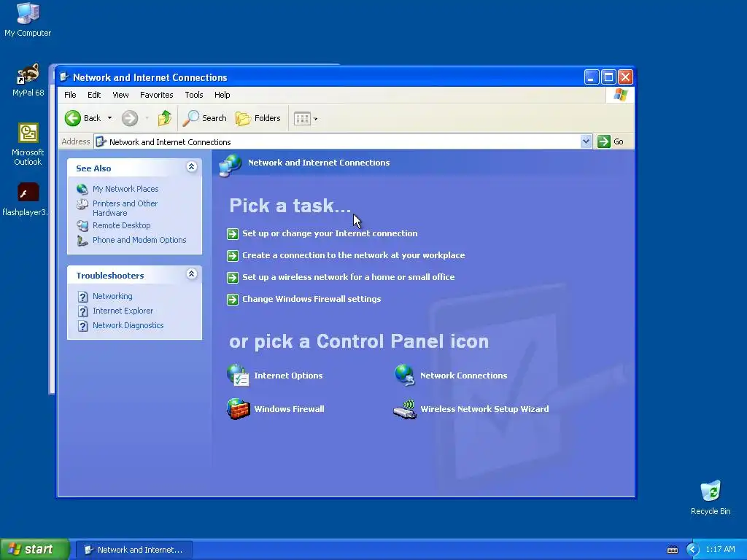The image size is (747, 560).
Task: Click the Internet Options globe icon
Action: coord(238,376)
